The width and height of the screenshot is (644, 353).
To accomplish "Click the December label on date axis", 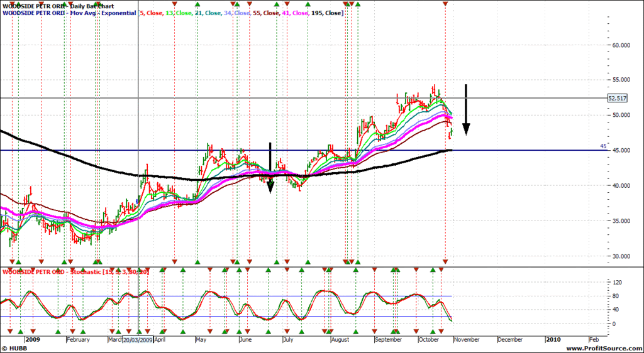I will click(x=510, y=340).
